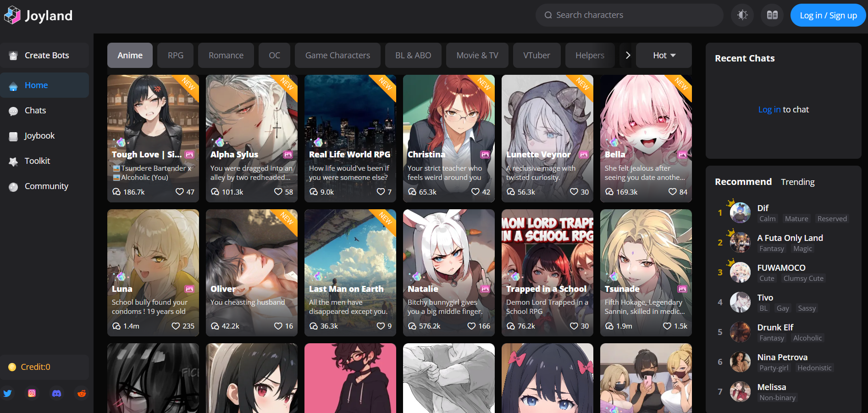This screenshot has height=413, width=868.
Task: Click the Sassy tag under Tivo
Action: (807, 308)
